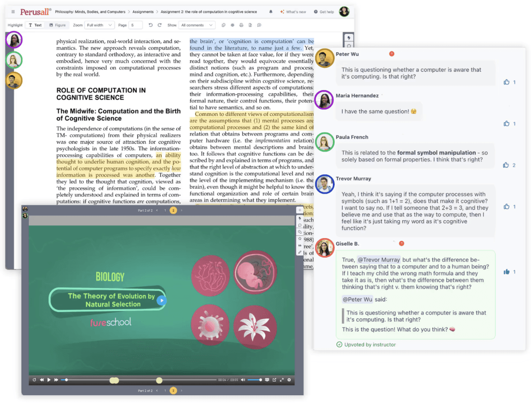Open the Assignments breadcrumb link
Screen dimensions: 532x403
click(x=143, y=12)
